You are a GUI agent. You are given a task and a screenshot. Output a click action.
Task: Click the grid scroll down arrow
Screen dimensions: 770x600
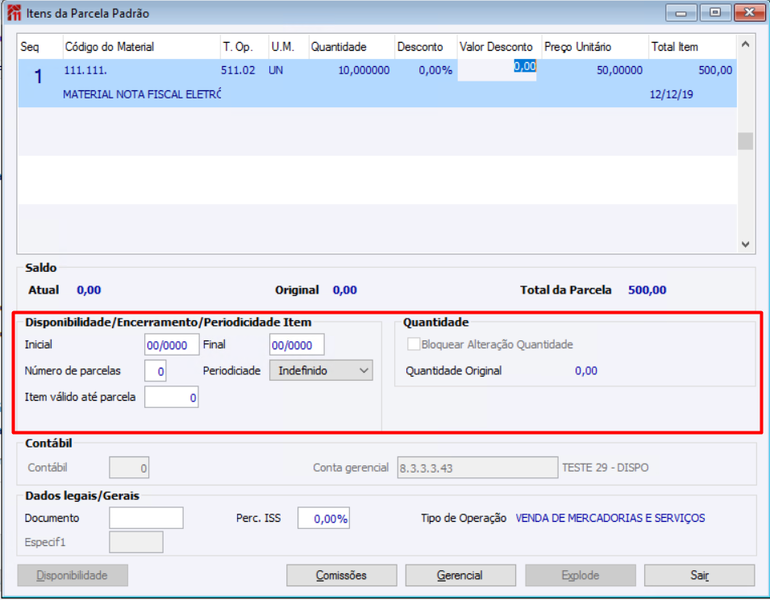point(745,244)
